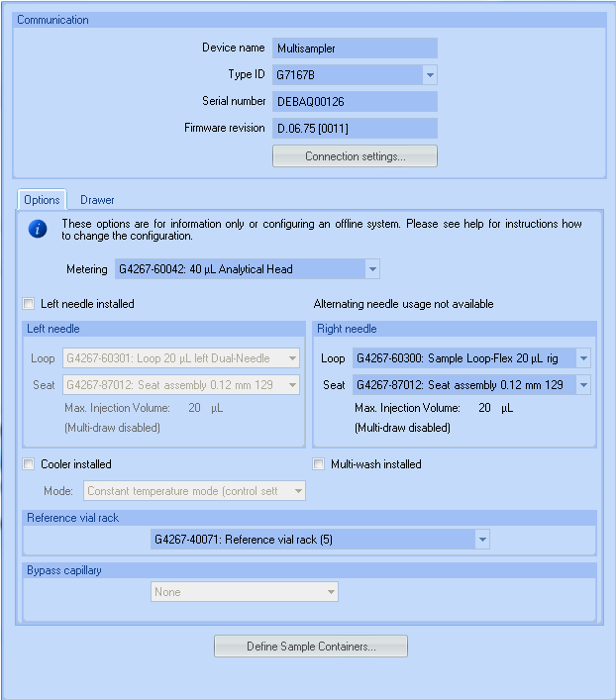616x700 pixels.
Task: Click the Bypass capillary dropdown
Action: [x=245, y=592]
